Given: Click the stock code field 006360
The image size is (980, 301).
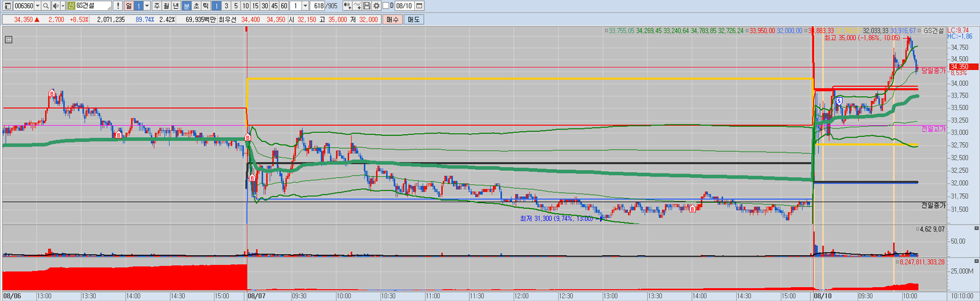Looking at the screenshot, I should [23, 6].
